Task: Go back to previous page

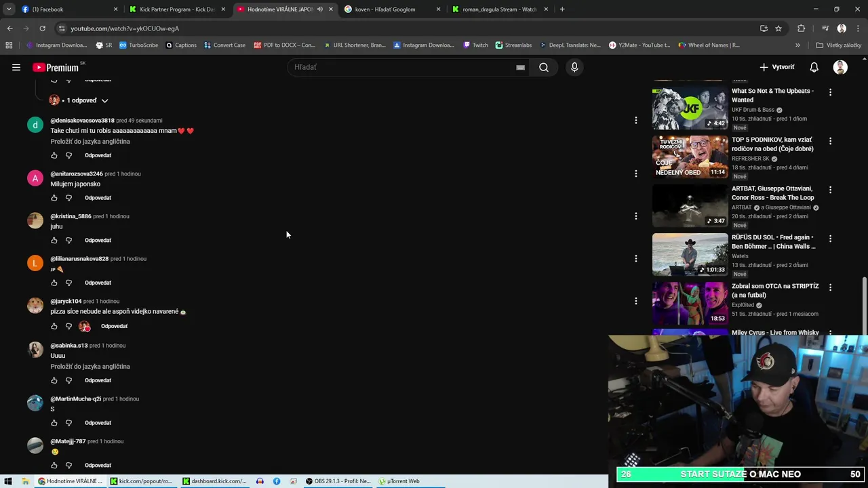Action: pos(9,28)
